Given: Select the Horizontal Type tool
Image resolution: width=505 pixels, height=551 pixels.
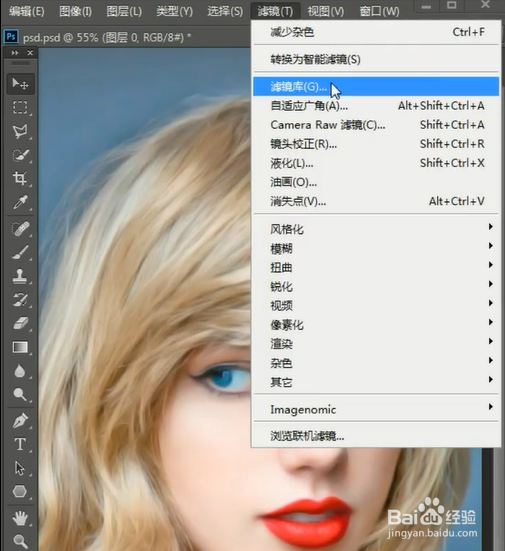Looking at the screenshot, I should pos(20,444).
